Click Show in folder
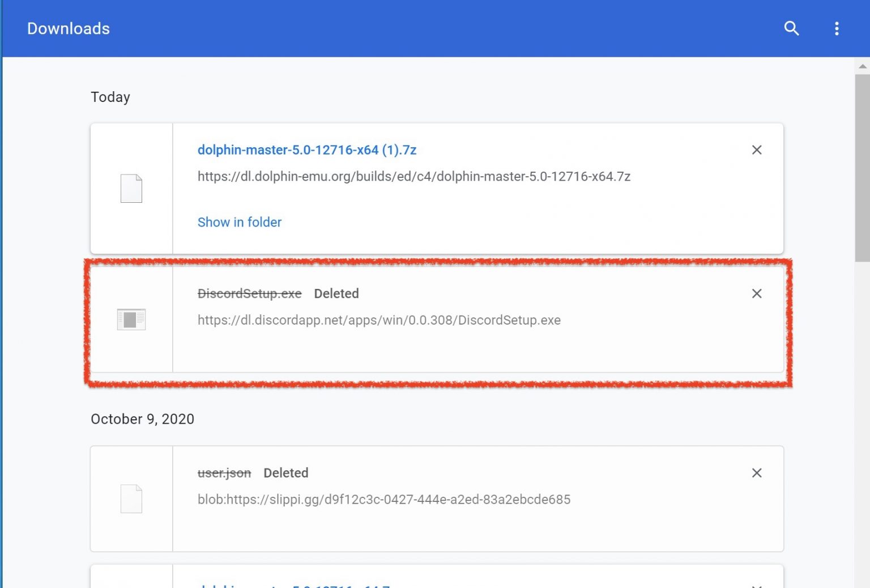 [x=239, y=222]
